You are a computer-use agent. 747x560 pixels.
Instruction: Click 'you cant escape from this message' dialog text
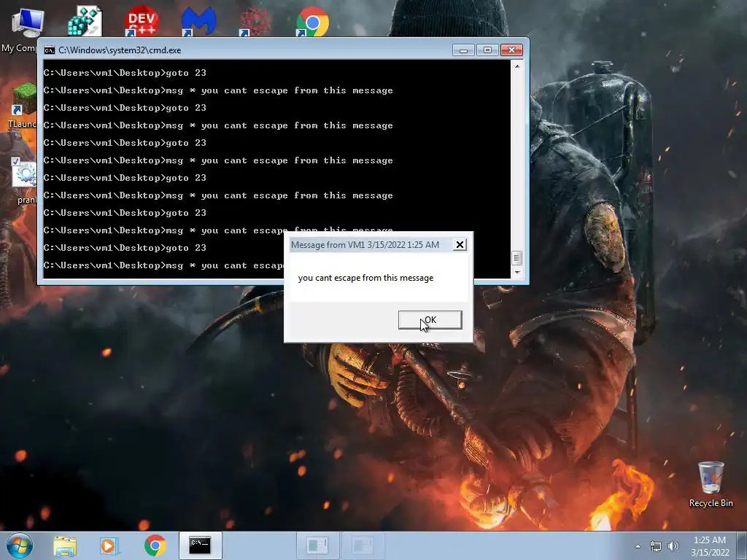(x=366, y=278)
